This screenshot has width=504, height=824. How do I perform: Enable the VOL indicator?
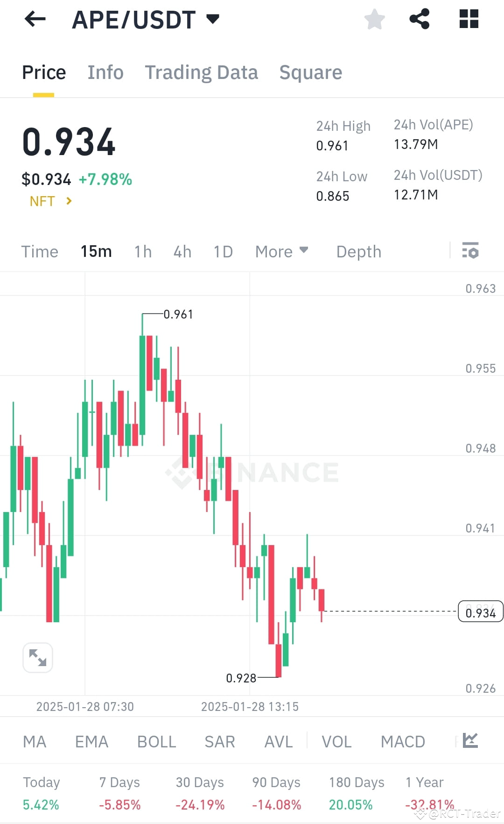click(x=336, y=741)
